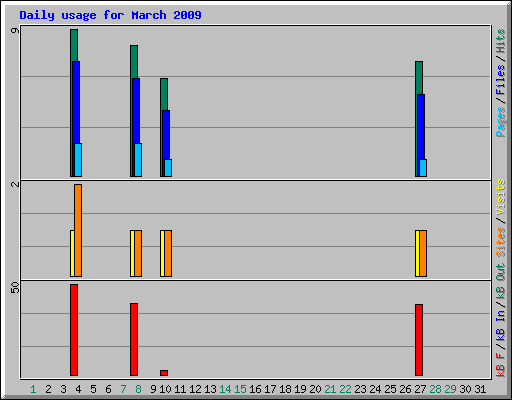Click day label 4 on the x-axis
The width and height of the screenshot is (512, 400).
click(x=78, y=389)
